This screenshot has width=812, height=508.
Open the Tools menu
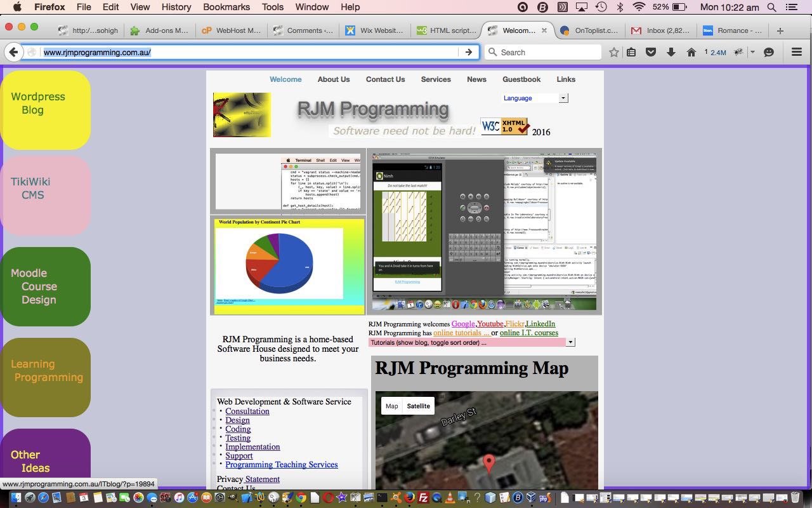(273, 7)
